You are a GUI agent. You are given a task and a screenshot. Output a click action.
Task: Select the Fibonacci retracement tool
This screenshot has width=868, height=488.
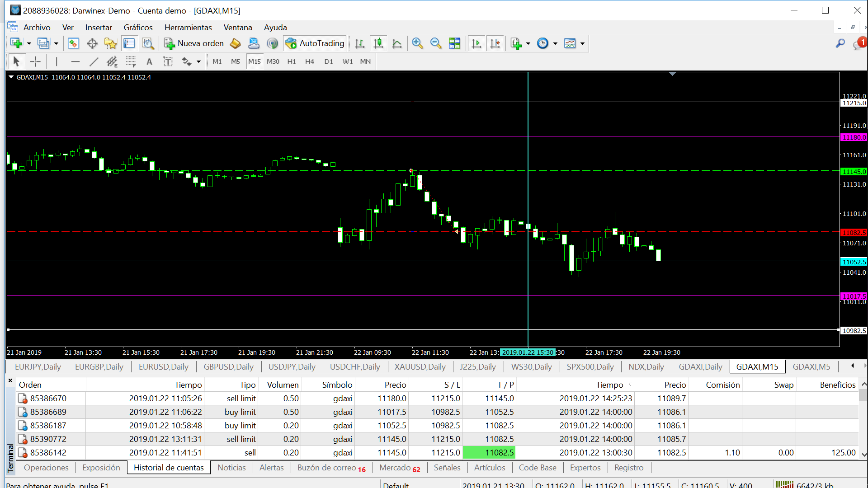coord(131,61)
